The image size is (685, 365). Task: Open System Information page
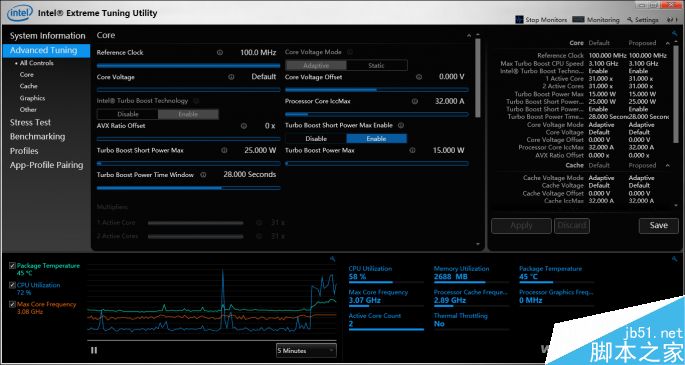point(48,36)
